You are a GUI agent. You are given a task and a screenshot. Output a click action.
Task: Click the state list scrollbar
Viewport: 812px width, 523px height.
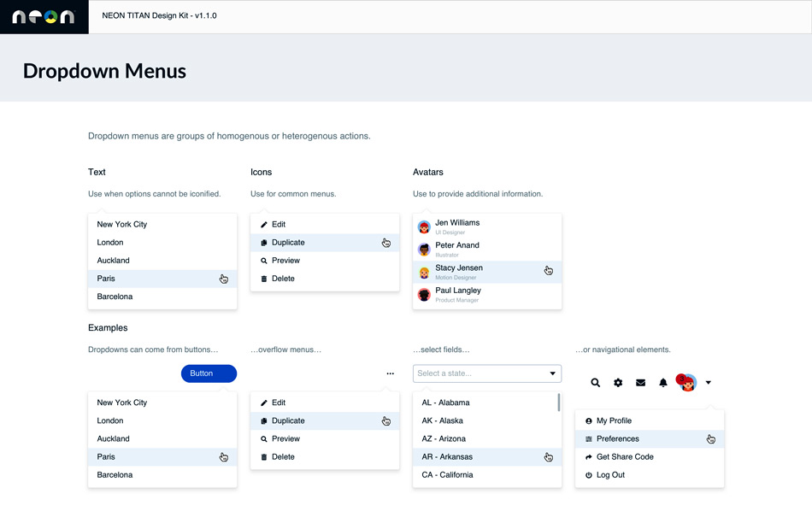(x=559, y=403)
